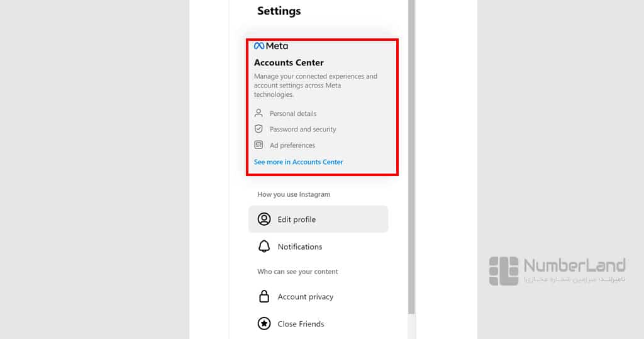The width and height of the screenshot is (644, 339).
Task: Open Password and security option
Action: tap(303, 129)
